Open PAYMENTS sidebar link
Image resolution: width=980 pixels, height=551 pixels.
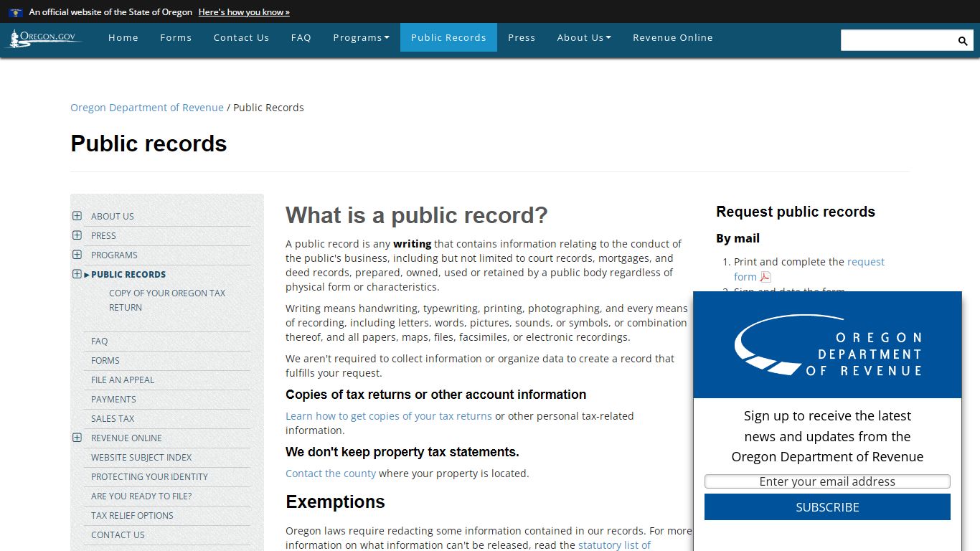[x=113, y=399]
